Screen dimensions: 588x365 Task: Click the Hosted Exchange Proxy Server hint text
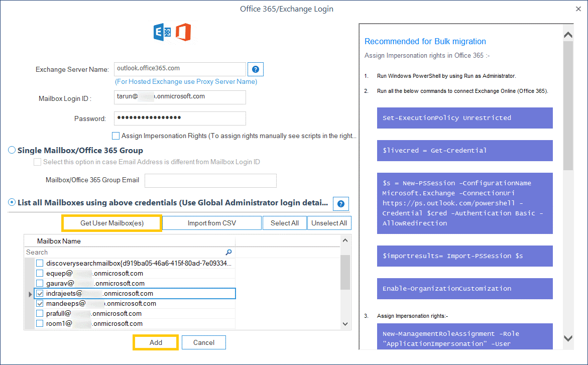186,82
